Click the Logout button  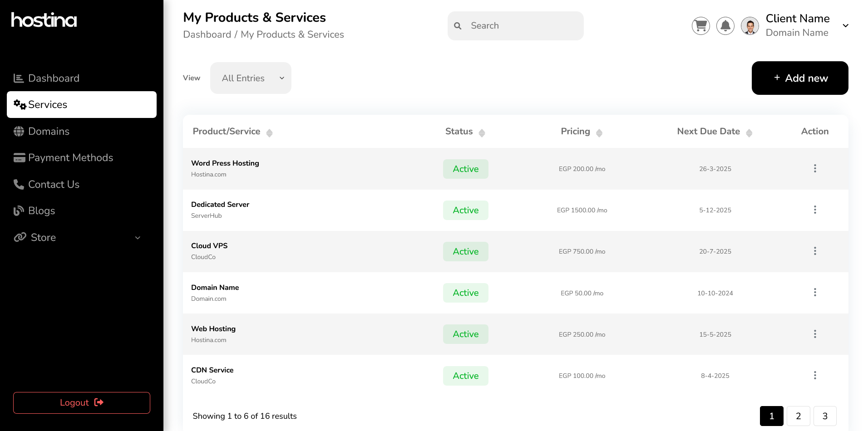pyautogui.click(x=82, y=403)
